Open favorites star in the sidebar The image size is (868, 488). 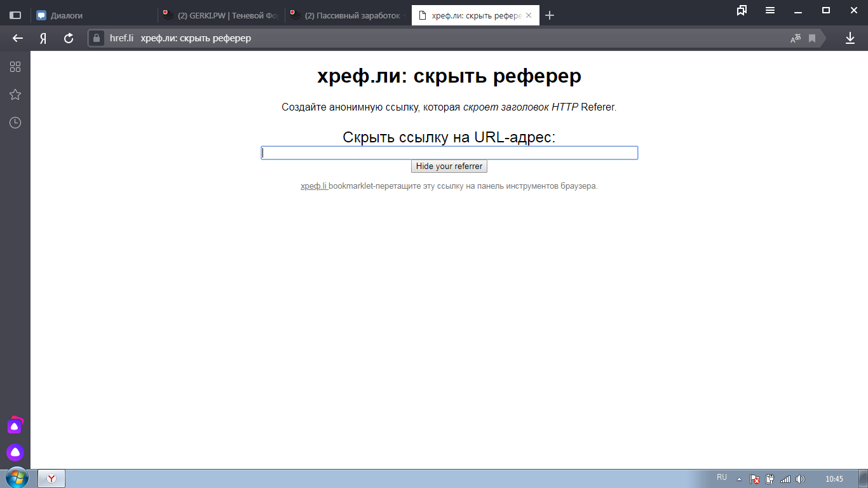point(15,95)
